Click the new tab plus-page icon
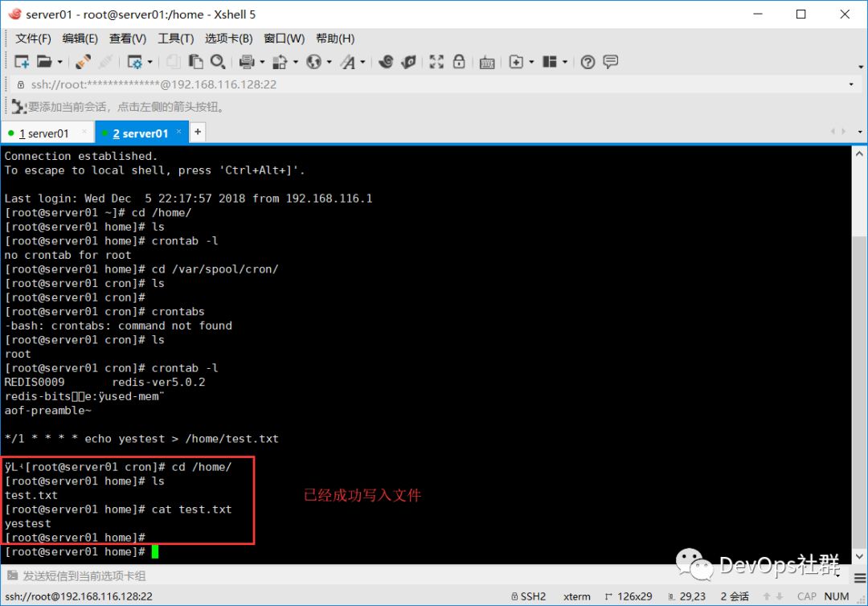 click(x=516, y=62)
